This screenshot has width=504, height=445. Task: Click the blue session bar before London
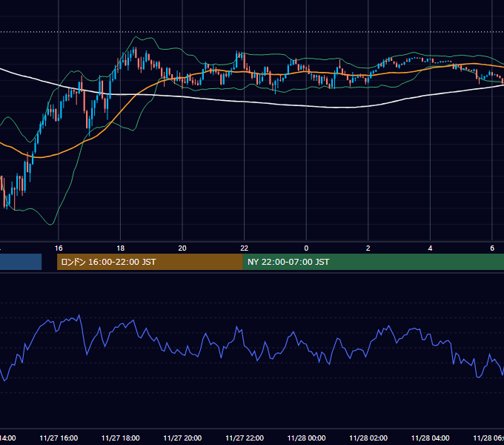tap(21, 262)
